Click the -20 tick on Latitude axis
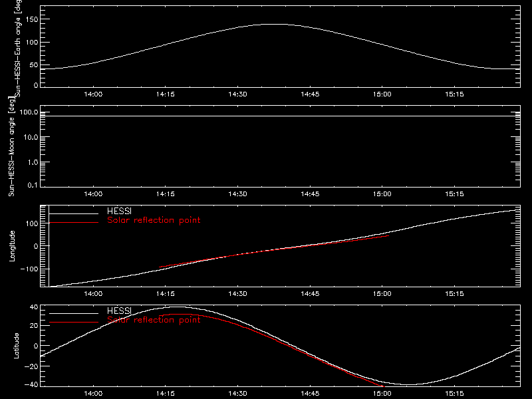532x399 pixels. 32,366
